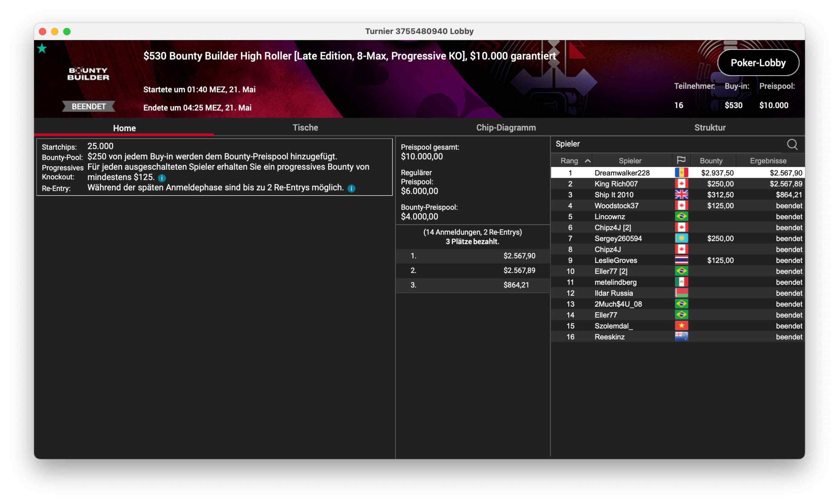
Task: Switch to the Tische tab
Action: (x=305, y=128)
